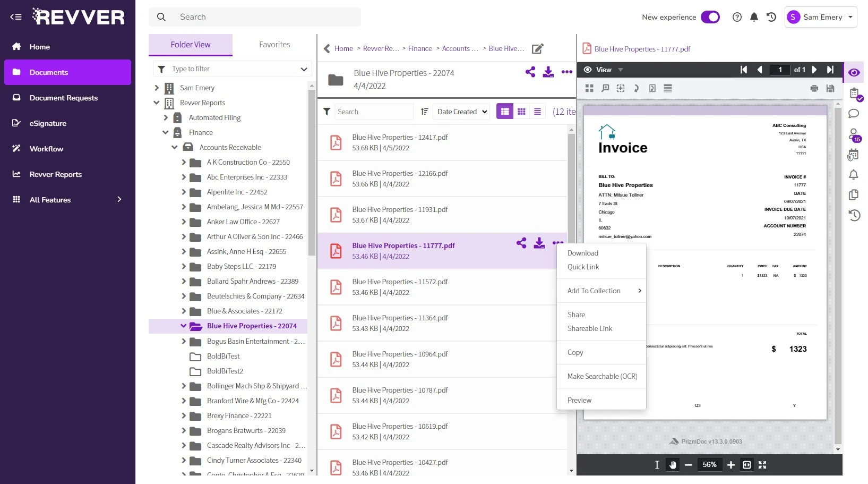Screen dimensions: 868x484
Task: Zoom out of the document
Action: pyautogui.click(x=689, y=465)
